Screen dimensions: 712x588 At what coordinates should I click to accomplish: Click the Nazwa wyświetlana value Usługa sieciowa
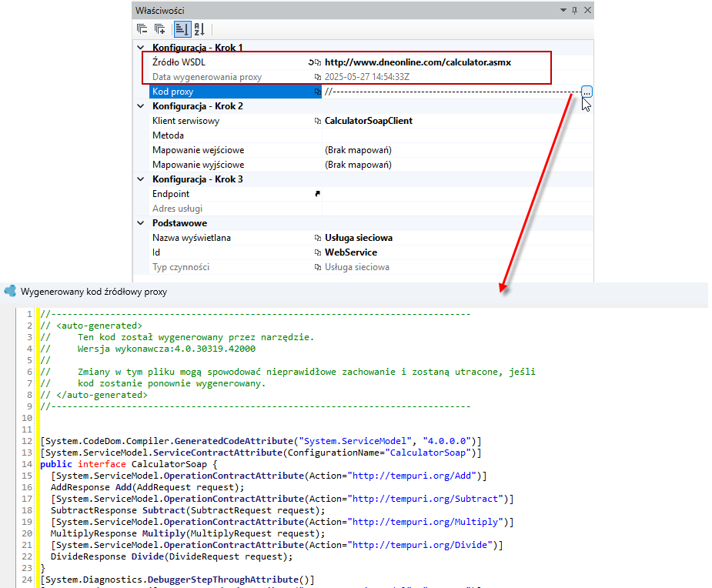click(358, 238)
